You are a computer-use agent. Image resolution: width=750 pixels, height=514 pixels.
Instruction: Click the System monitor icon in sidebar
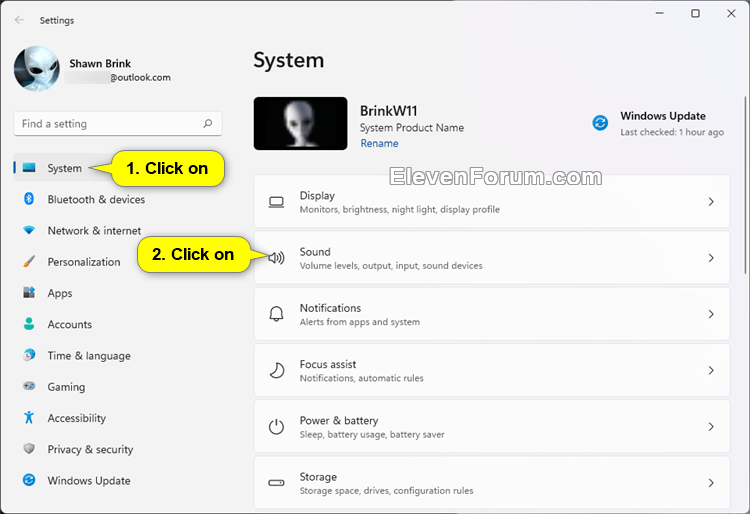click(29, 168)
